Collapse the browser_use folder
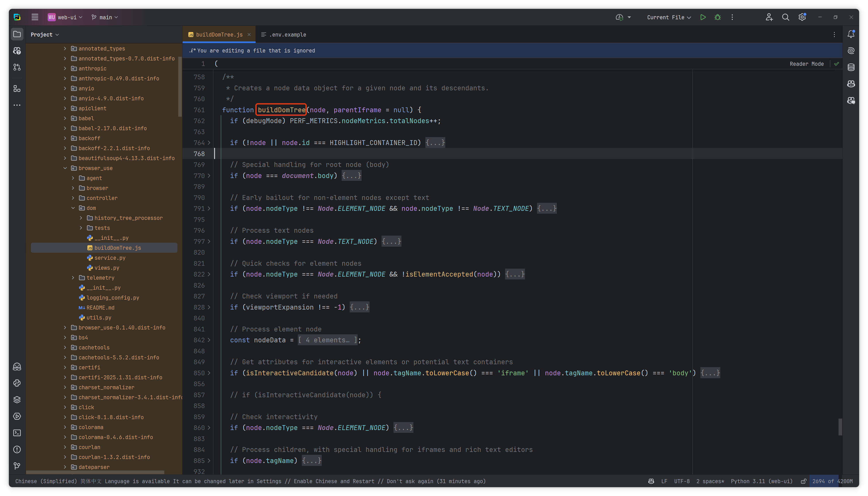Screen dimensions: 868x496 point(65,168)
